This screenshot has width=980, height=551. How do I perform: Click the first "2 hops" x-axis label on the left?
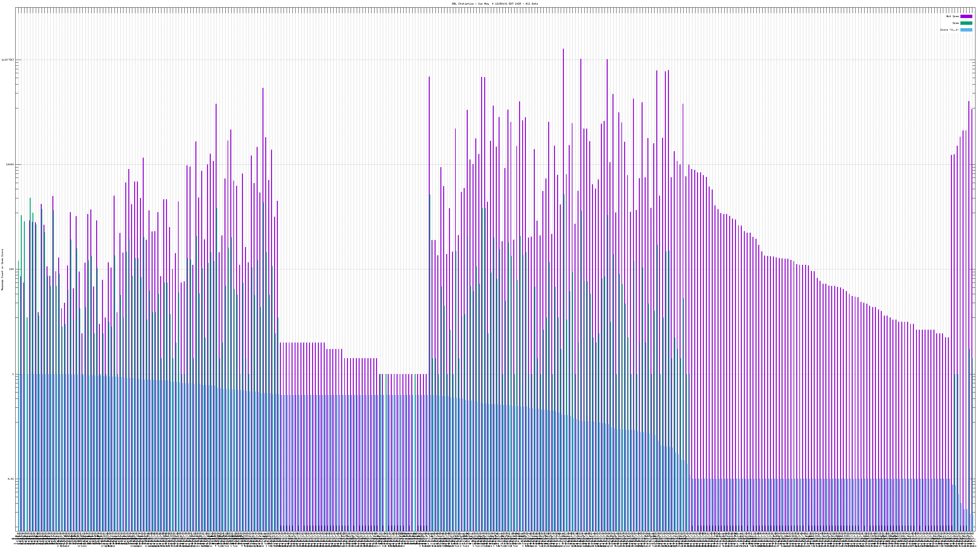pos(63,546)
